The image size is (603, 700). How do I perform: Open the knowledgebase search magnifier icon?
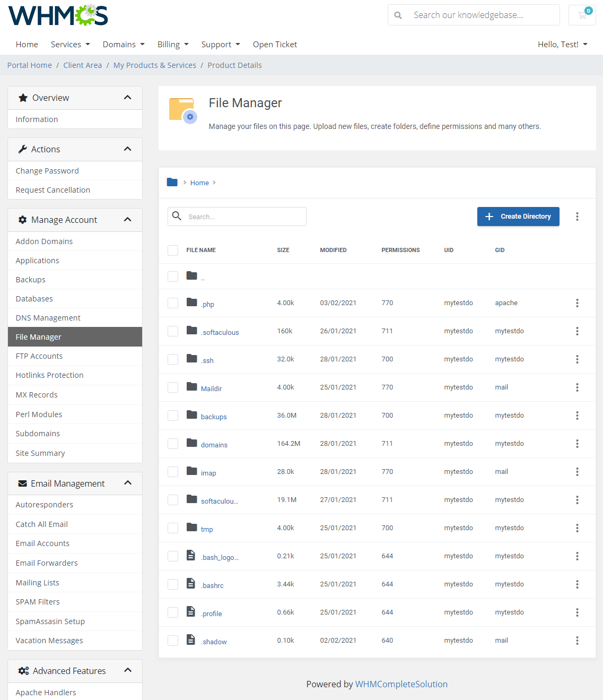(398, 15)
